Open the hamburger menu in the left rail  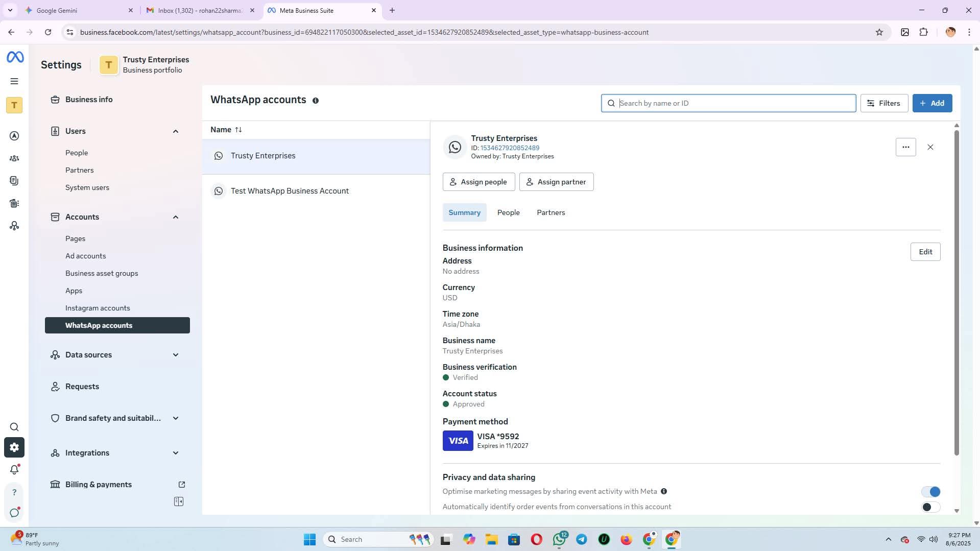[x=14, y=81]
